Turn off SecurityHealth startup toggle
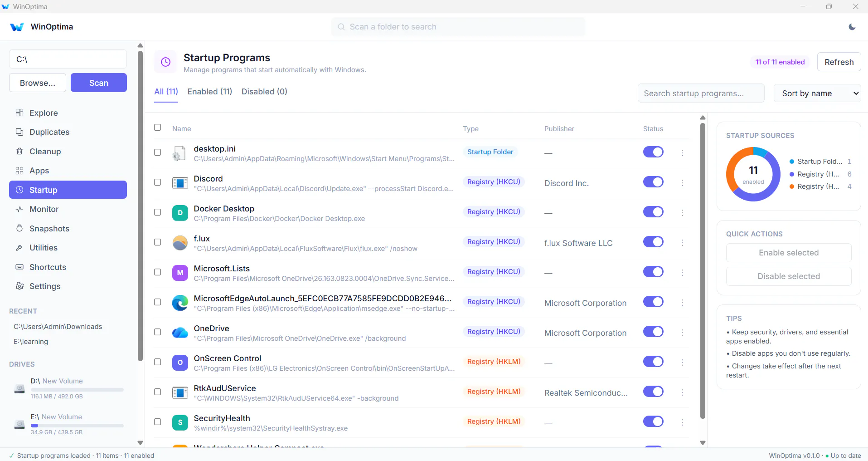868x461 pixels. point(653,422)
